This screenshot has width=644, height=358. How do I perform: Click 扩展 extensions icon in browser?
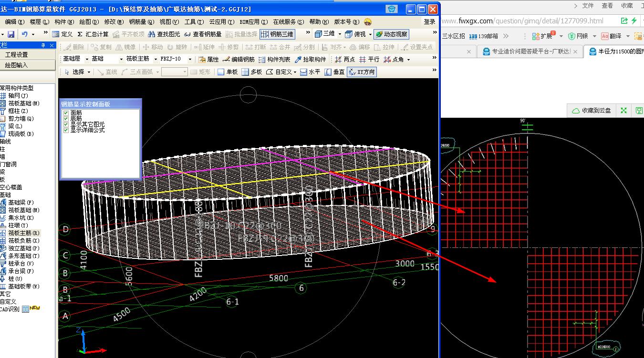pos(542,36)
